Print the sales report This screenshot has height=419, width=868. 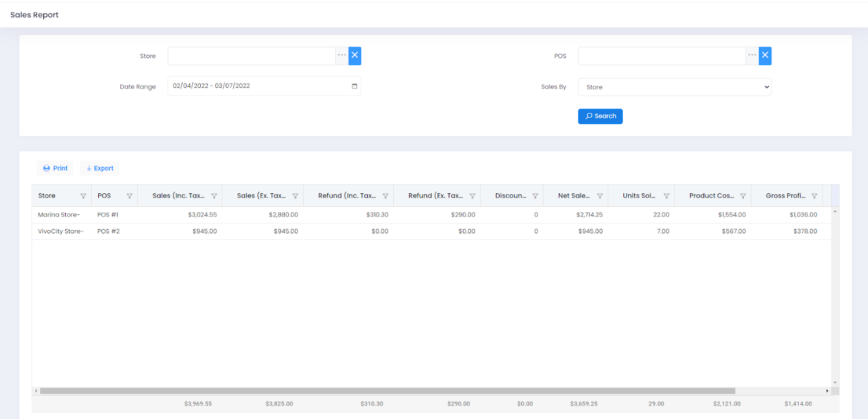click(x=55, y=168)
